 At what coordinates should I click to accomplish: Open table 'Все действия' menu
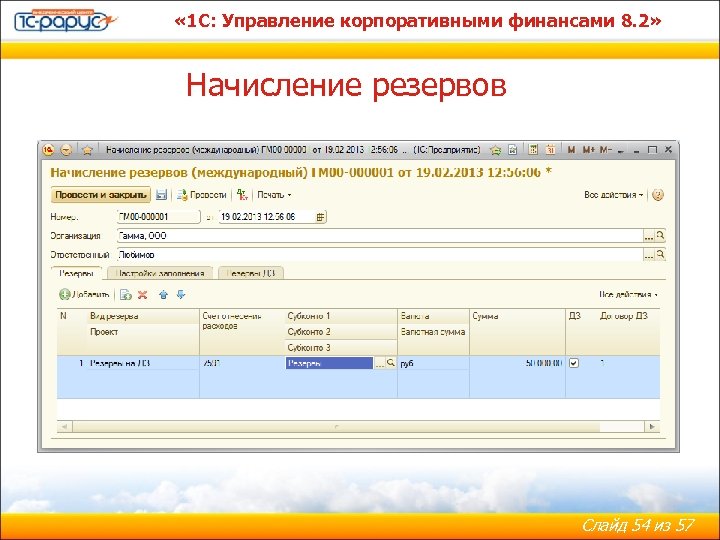click(628, 294)
